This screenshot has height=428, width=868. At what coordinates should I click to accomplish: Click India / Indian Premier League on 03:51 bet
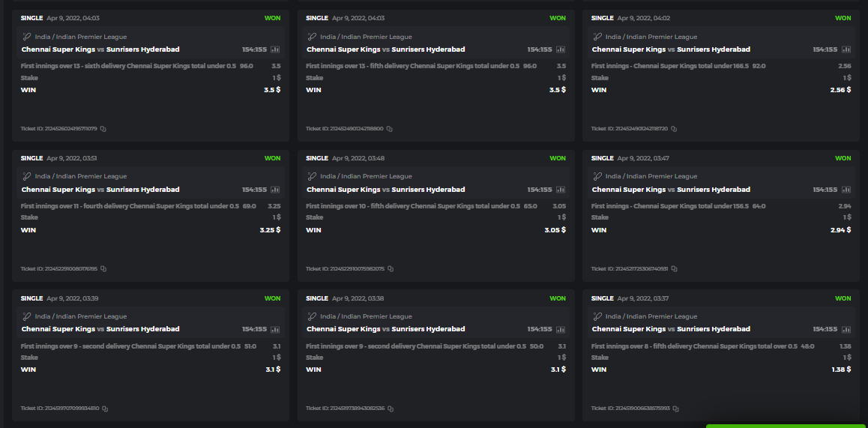(x=80, y=176)
